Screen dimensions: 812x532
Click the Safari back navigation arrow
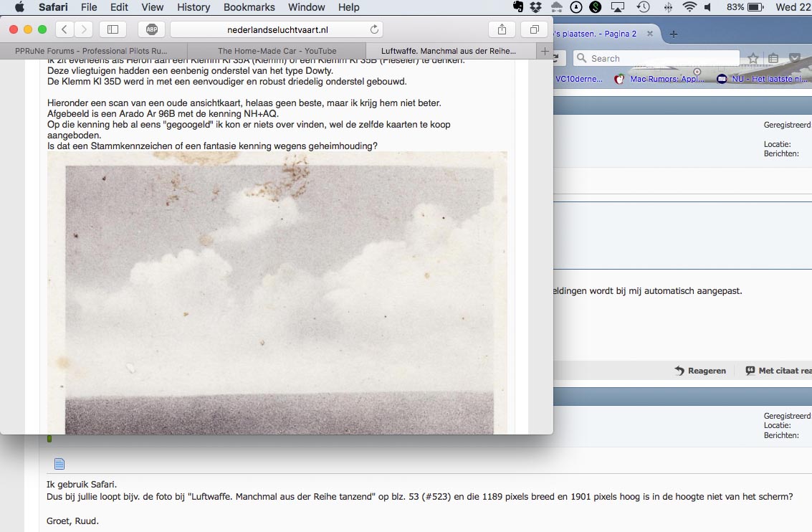[65, 29]
